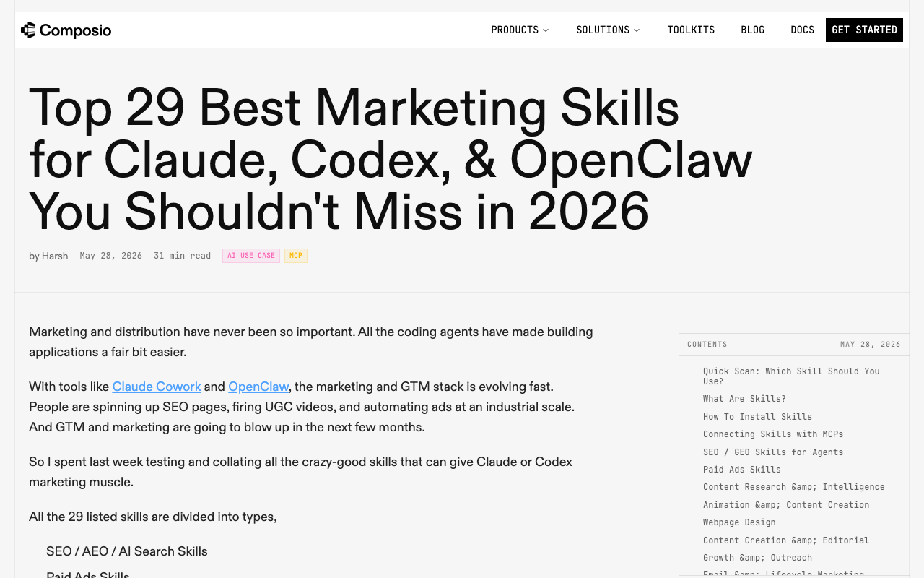
Task: Click the author name Harsh
Action: click(55, 256)
